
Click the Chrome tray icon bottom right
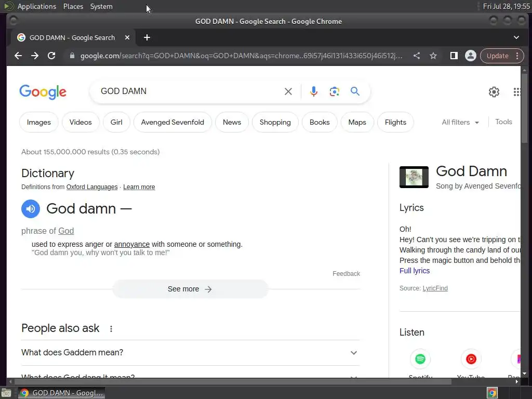pyautogui.click(x=492, y=393)
